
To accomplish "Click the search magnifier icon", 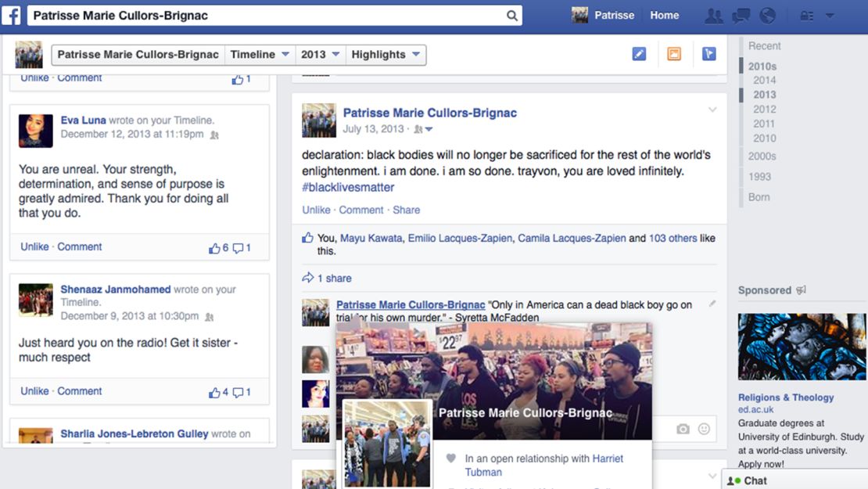I will (x=512, y=16).
